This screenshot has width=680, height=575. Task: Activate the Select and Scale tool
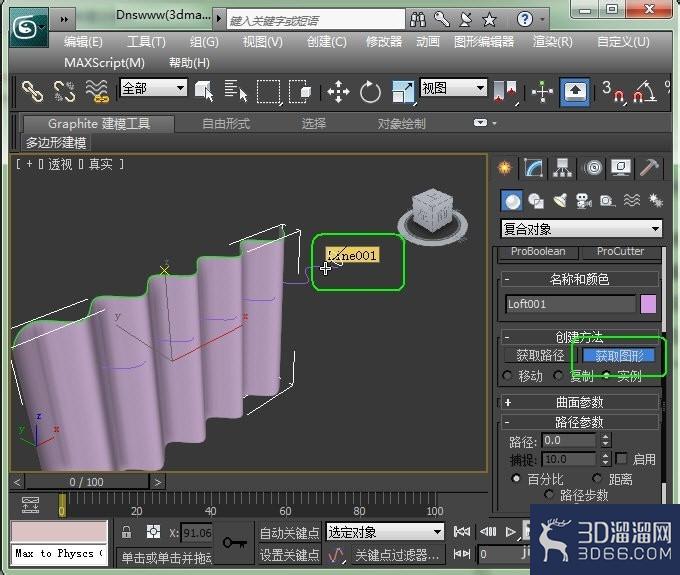coord(403,92)
